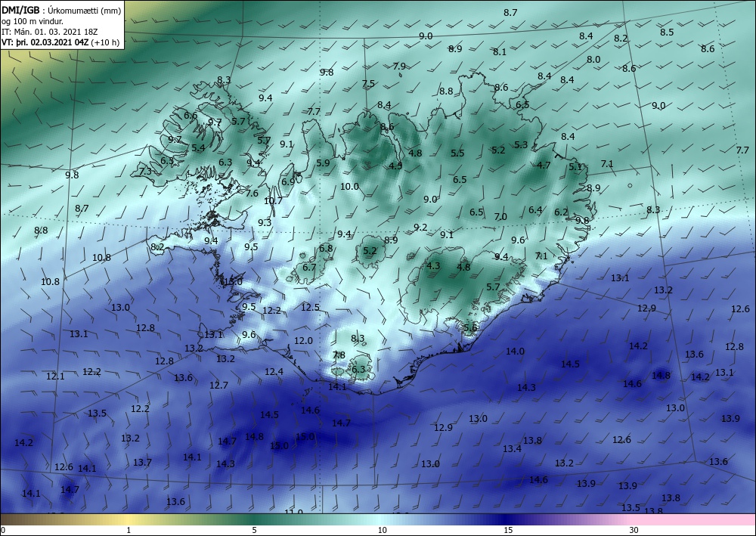Screen dimensions: 756x536
Task: Click the map value '13.7'
Action: point(142,463)
